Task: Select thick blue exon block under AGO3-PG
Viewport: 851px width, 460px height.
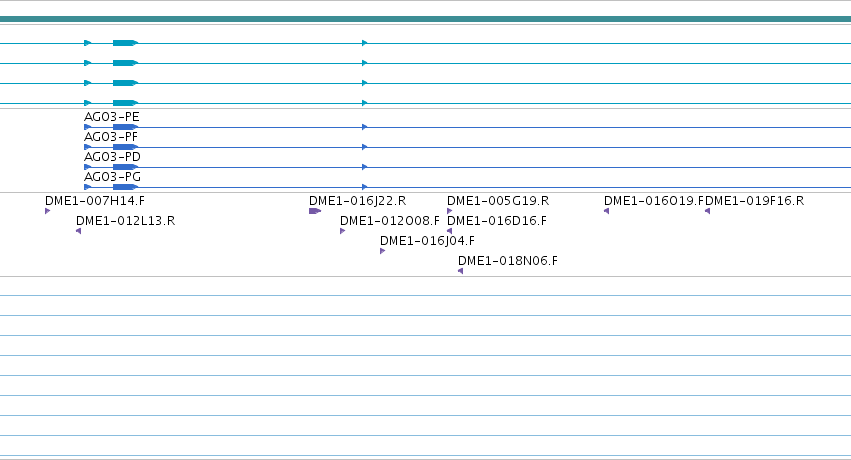Action: pyautogui.click(x=125, y=187)
